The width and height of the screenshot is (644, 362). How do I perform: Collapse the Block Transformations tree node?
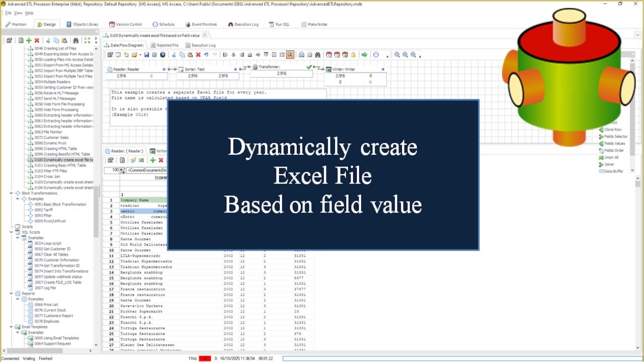pos(12,193)
